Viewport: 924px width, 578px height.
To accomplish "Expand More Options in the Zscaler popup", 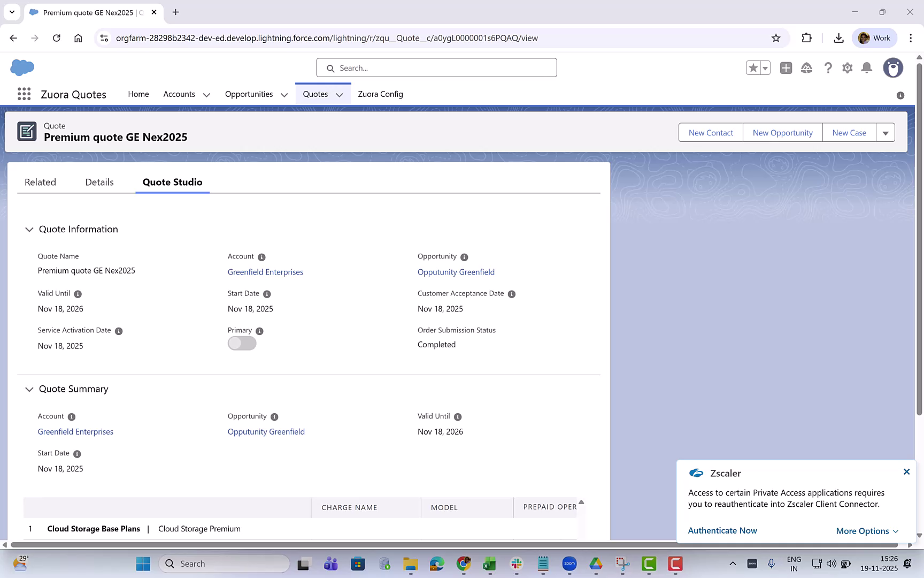I will coord(867,531).
